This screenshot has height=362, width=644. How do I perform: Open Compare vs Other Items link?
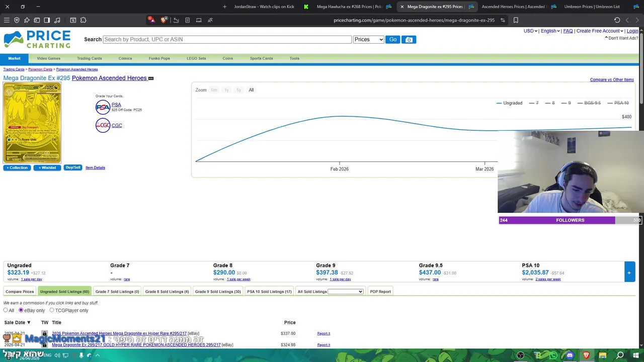point(612,80)
